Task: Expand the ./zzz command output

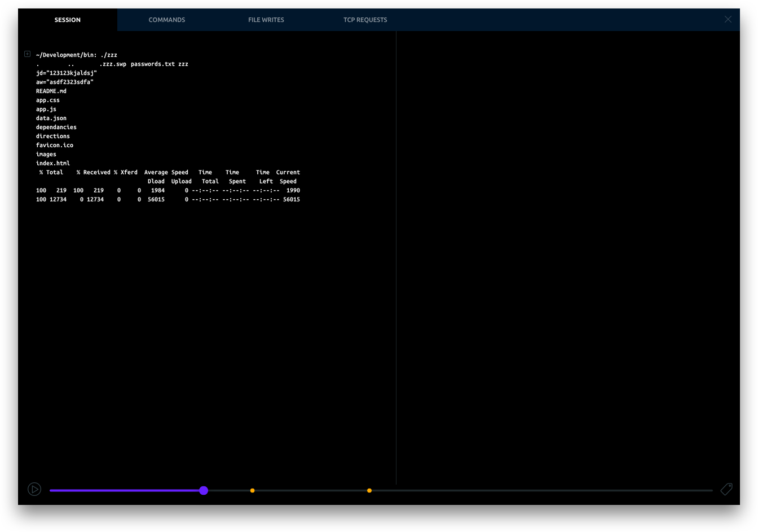Action: pyautogui.click(x=27, y=54)
